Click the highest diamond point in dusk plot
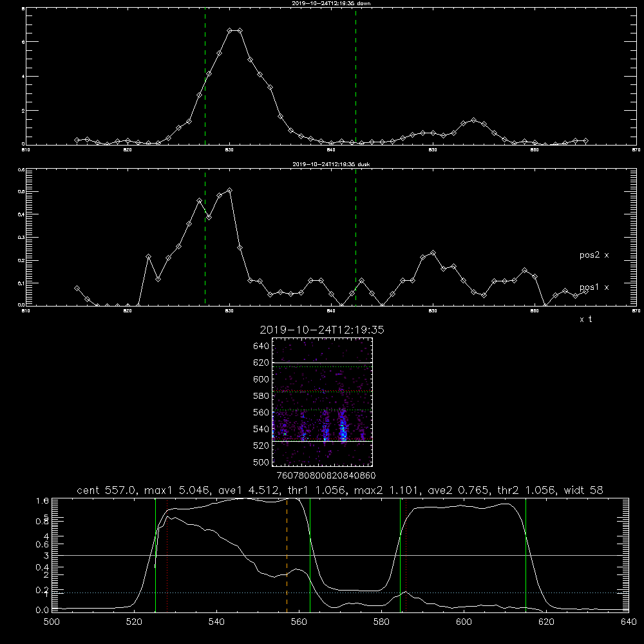644x644 pixels. 230,190
